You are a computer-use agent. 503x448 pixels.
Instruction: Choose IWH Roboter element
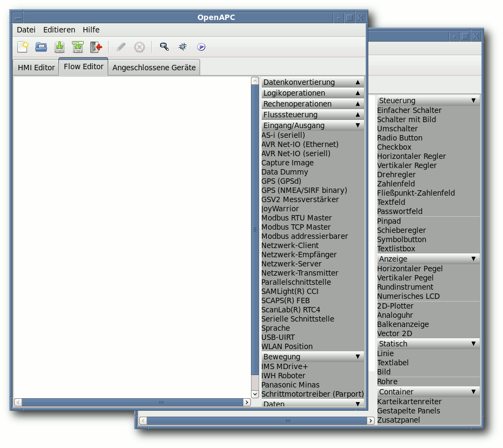[x=283, y=376]
